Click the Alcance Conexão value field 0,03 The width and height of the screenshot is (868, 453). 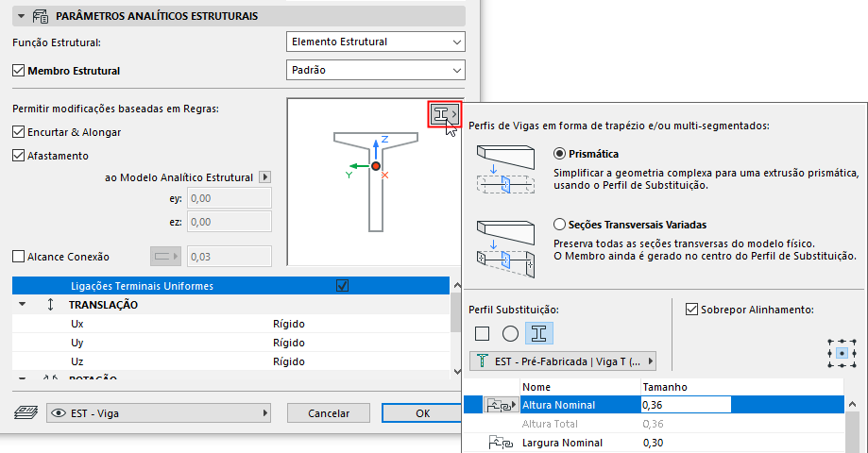click(230, 256)
